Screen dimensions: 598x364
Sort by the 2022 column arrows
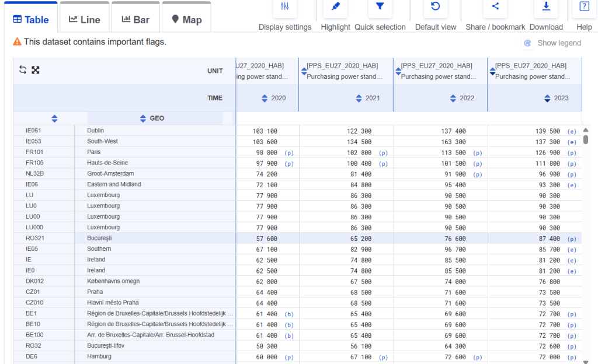click(x=453, y=98)
